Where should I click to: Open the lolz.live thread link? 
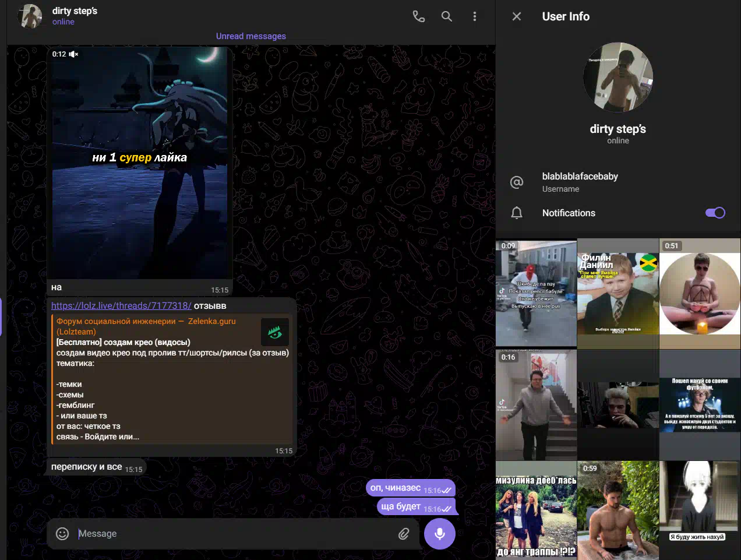click(x=121, y=305)
